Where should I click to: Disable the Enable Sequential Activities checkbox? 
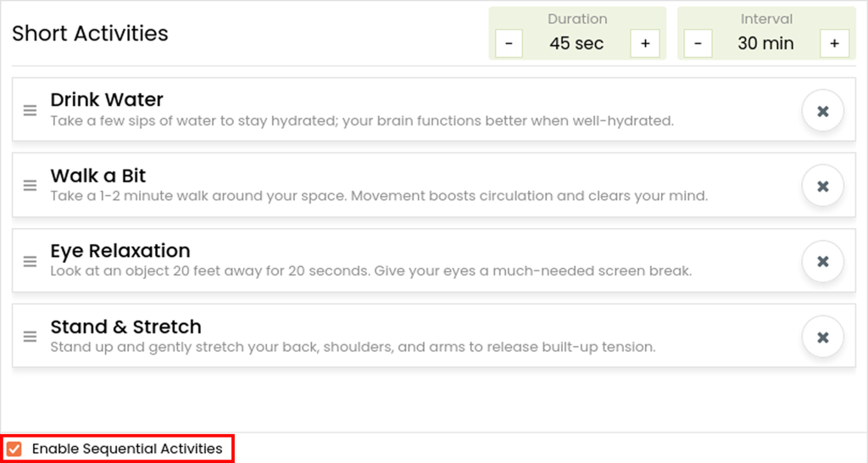coord(14,449)
